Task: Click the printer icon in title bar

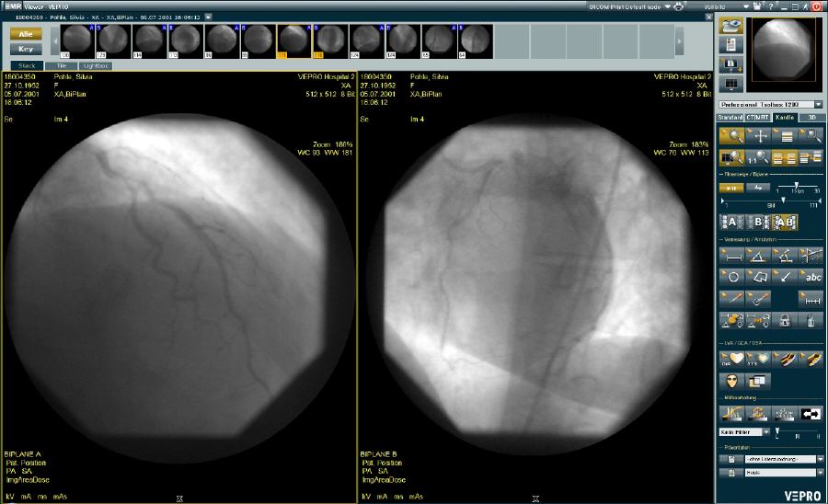Action: pos(679,6)
